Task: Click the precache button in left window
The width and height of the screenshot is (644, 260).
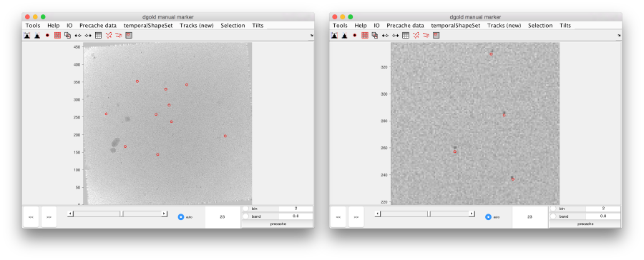Action: coord(277,224)
